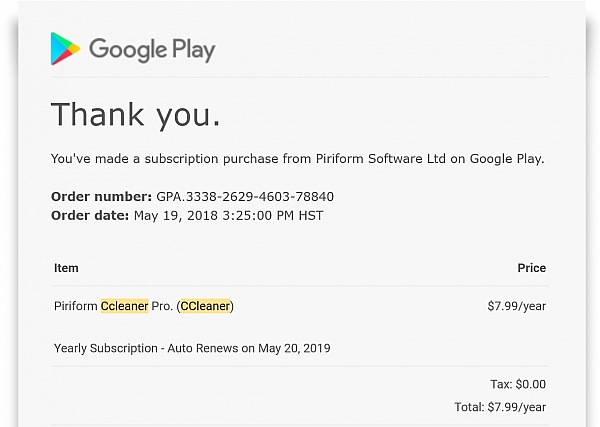Click the "Order date:" bold label
This screenshot has height=427, width=600.
90,216
